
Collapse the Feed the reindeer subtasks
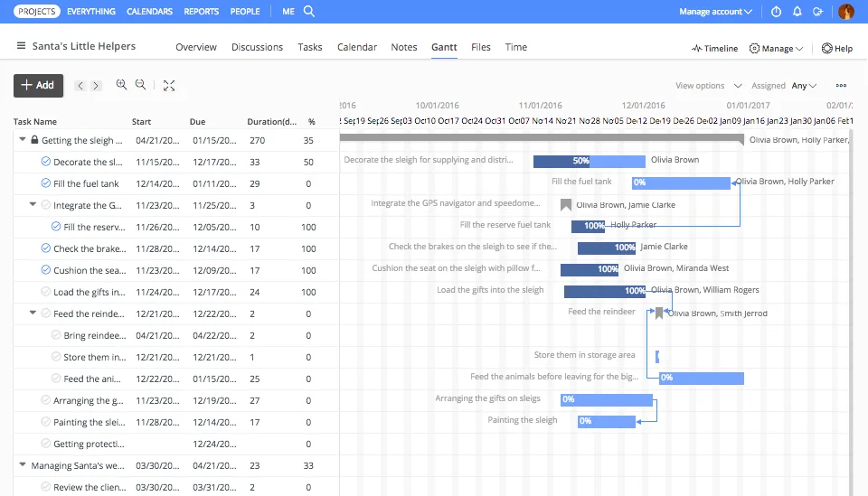(x=33, y=313)
